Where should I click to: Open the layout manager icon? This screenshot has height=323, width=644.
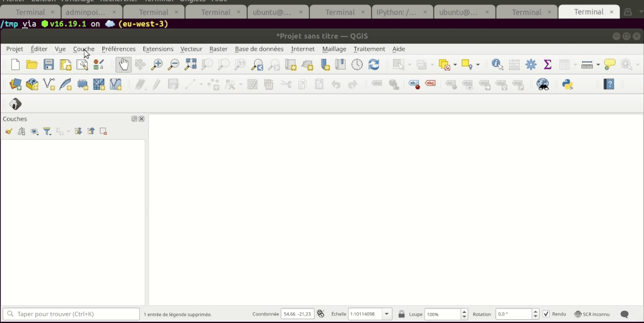click(x=82, y=64)
